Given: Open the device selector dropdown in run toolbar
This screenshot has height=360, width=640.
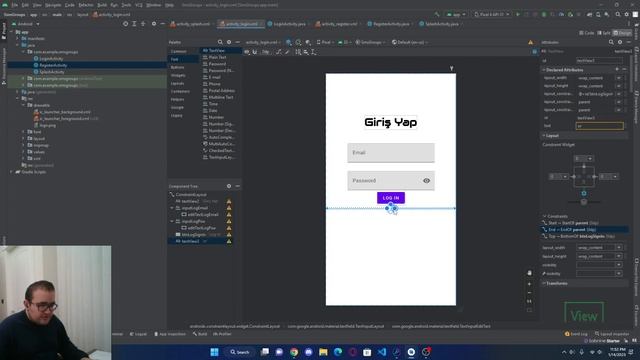Looking at the screenshot, I should [x=492, y=14].
